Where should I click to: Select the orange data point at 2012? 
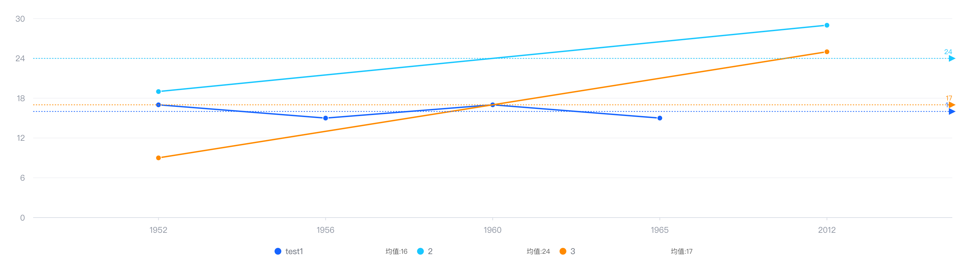(x=827, y=52)
